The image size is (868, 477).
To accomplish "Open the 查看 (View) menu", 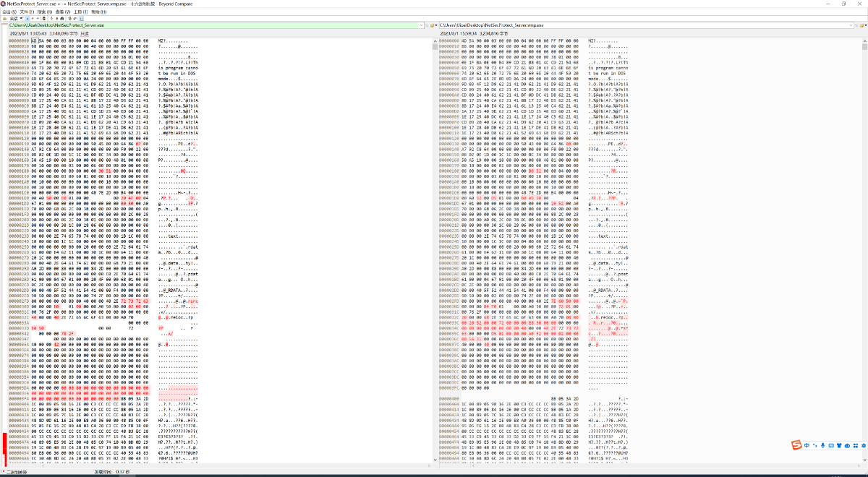I will point(63,12).
